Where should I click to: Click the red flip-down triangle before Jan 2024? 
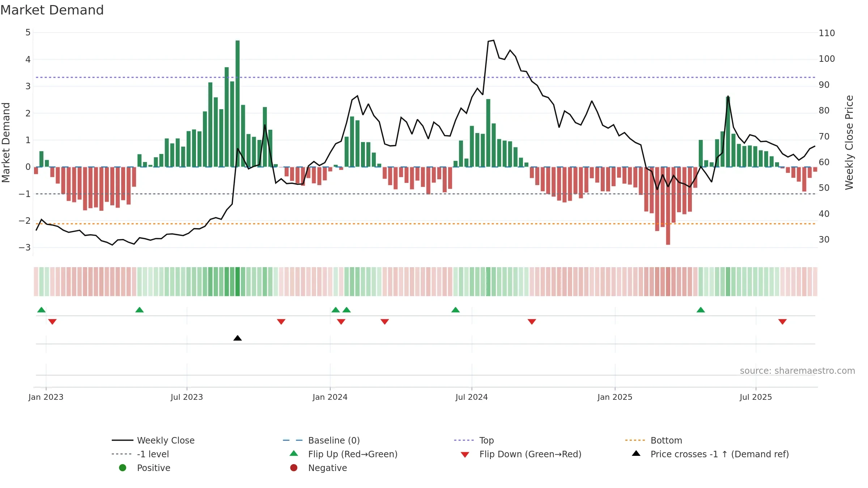[x=281, y=322]
